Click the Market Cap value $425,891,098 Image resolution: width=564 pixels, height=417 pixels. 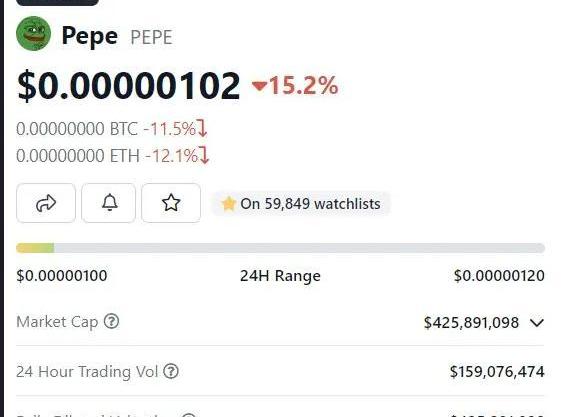pyautogui.click(x=471, y=322)
